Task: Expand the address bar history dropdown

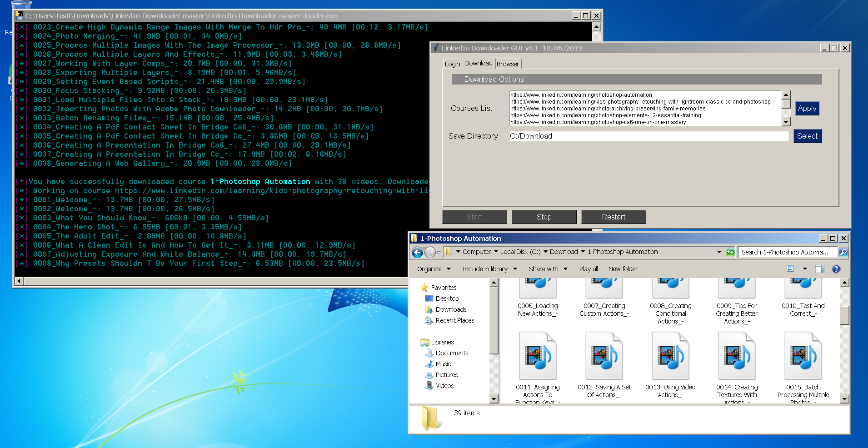Action: tap(719, 252)
